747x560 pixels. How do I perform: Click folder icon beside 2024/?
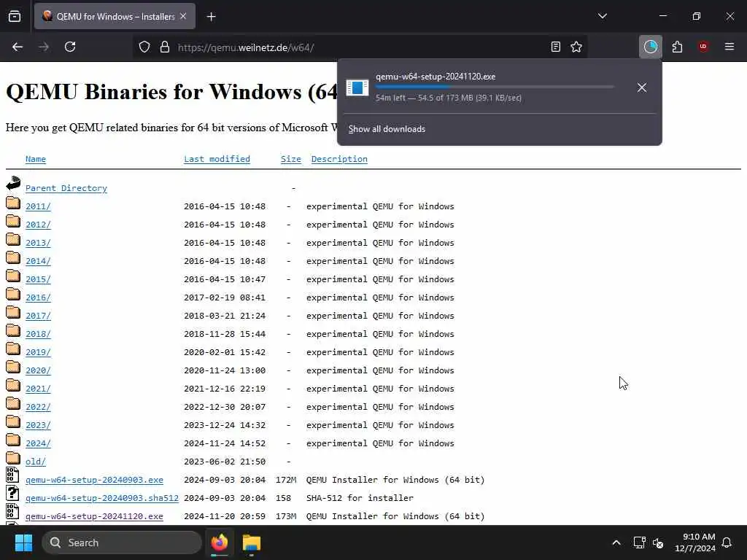(x=13, y=440)
